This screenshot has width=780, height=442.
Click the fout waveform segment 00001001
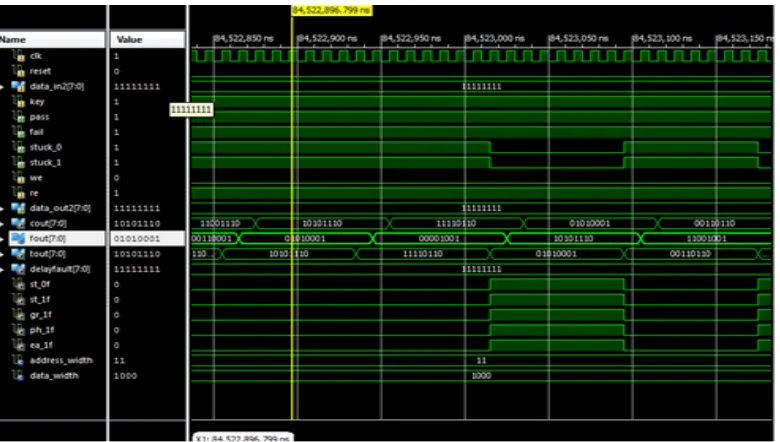point(439,239)
